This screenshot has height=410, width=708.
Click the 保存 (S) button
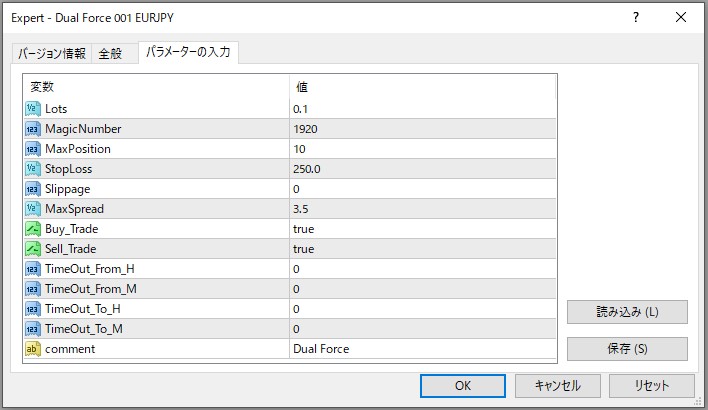point(627,349)
